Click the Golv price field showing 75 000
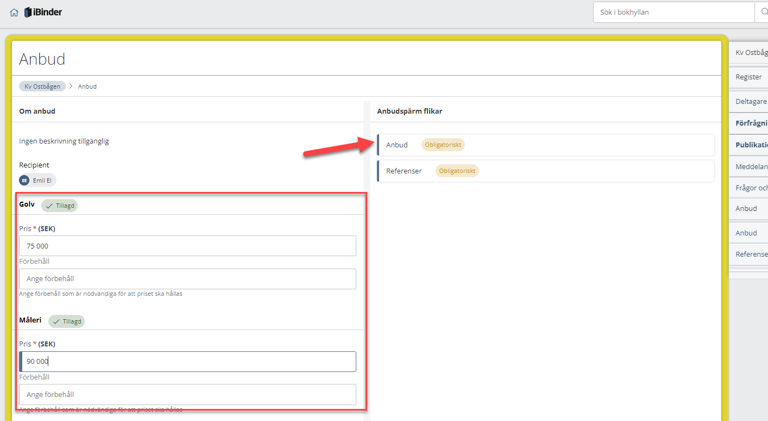The image size is (768, 421). [188, 246]
